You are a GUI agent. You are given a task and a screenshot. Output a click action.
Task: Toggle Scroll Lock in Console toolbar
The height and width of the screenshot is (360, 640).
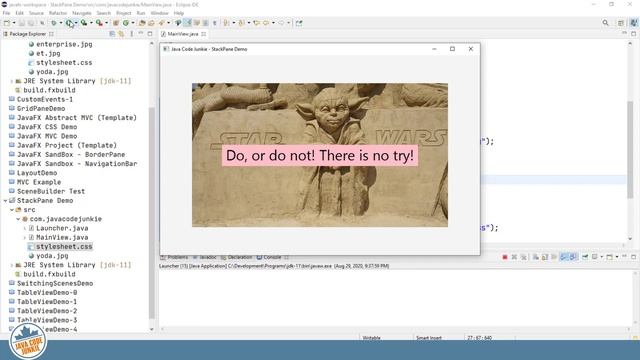point(545,257)
